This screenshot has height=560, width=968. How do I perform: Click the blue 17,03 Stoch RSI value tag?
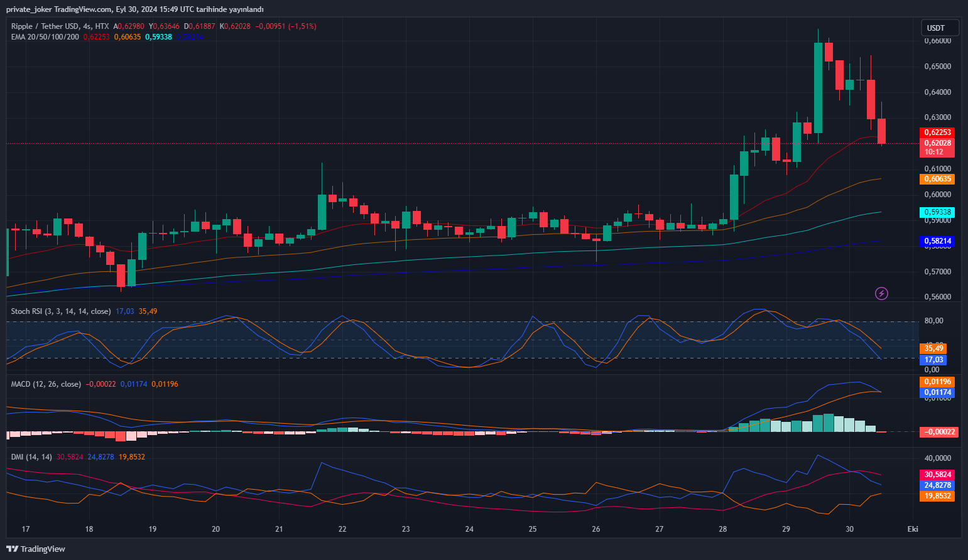[x=933, y=360]
